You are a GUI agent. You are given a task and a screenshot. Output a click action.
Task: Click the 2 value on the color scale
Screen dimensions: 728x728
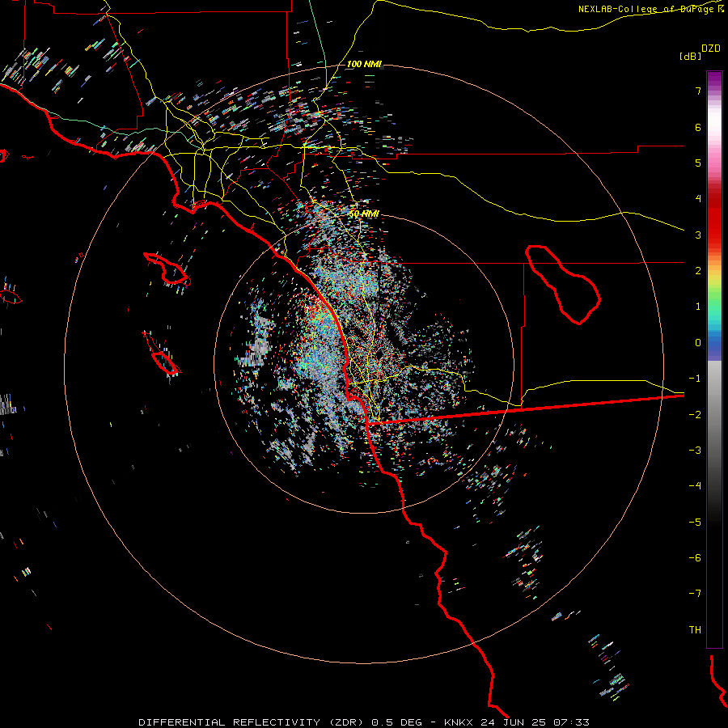pos(698,271)
